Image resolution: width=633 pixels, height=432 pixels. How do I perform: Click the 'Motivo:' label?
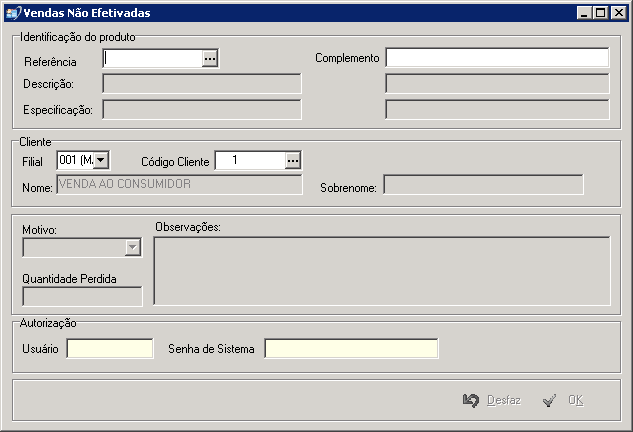pos(39,230)
